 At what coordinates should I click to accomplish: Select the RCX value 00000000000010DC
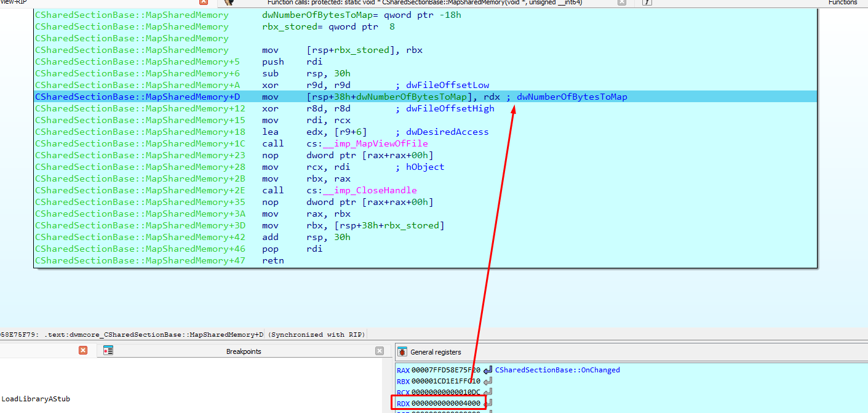pyautogui.click(x=446, y=392)
